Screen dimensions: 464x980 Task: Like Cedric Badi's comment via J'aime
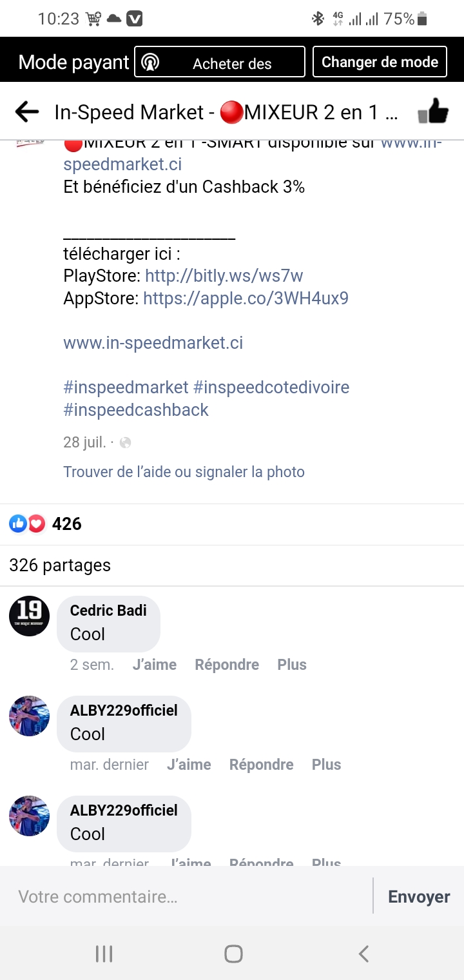155,665
